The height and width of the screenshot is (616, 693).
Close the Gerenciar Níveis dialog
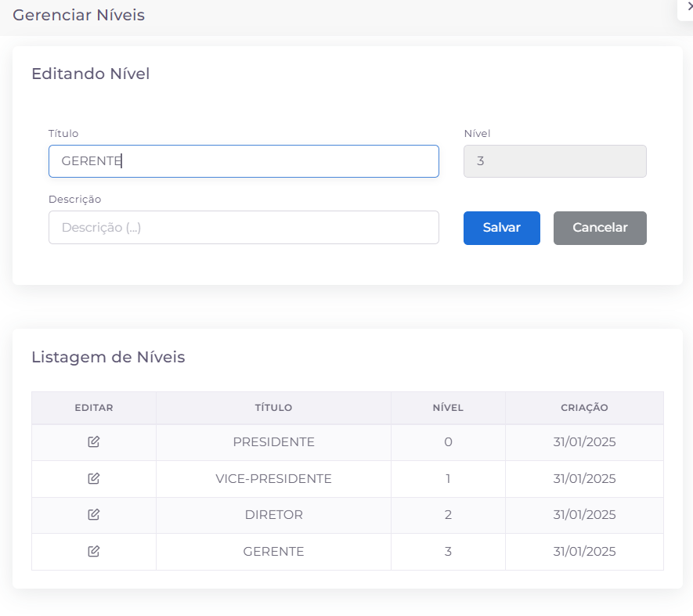pyautogui.click(x=688, y=7)
